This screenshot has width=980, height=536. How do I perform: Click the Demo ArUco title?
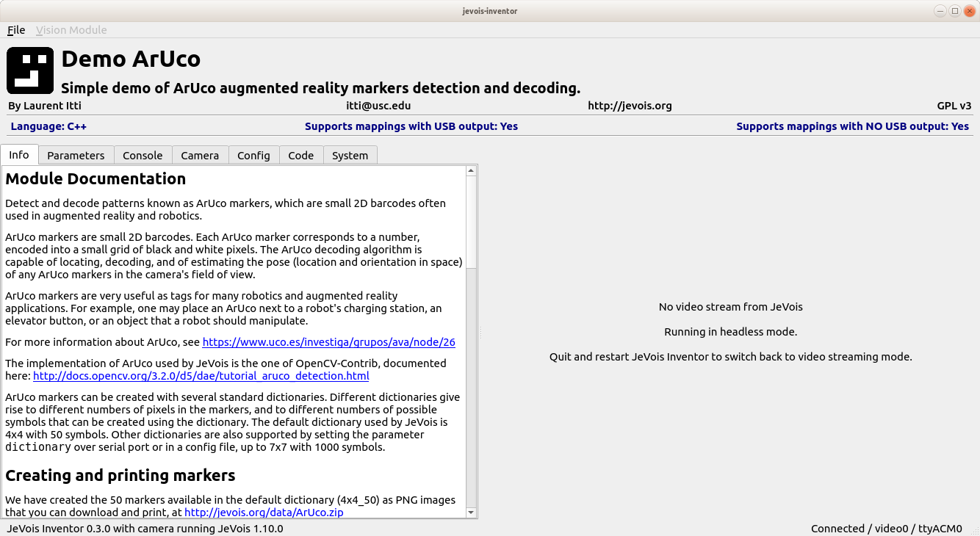pyautogui.click(x=131, y=59)
